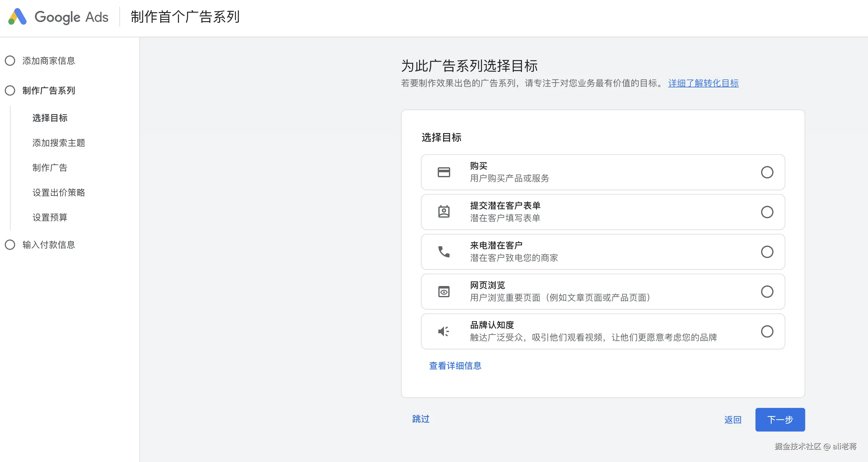Go to 设置出价策略 step in sidebar
The image size is (868, 462).
click(x=59, y=192)
